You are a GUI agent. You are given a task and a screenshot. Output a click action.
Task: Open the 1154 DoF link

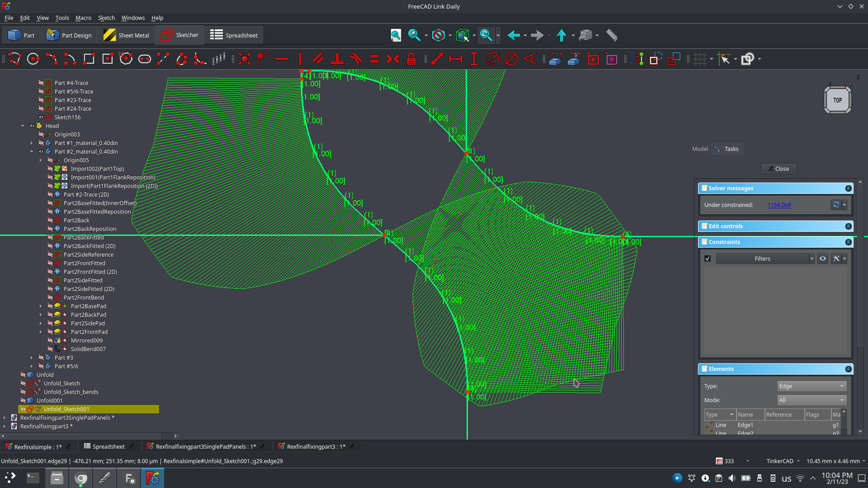point(779,205)
